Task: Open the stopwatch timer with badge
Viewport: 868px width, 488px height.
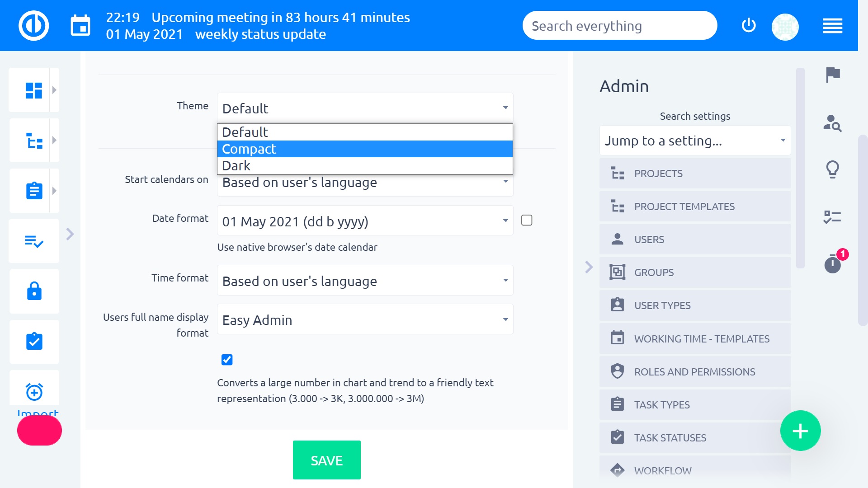Action: (832, 264)
